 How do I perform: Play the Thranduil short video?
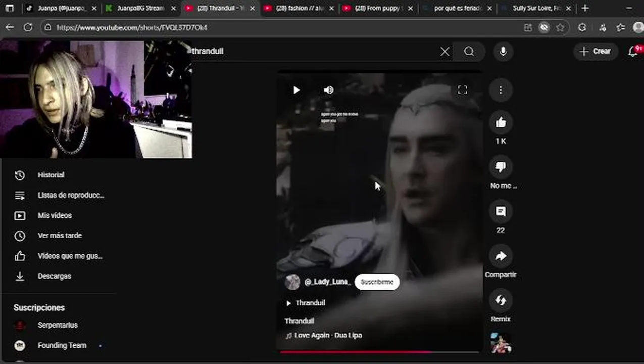[x=296, y=90]
